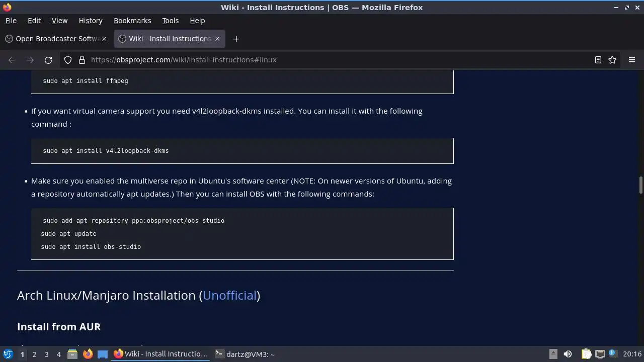Bookmark this page with the star icon
Image resolution: width=644 pixels, height=362 pixels.
click(612, 60)
